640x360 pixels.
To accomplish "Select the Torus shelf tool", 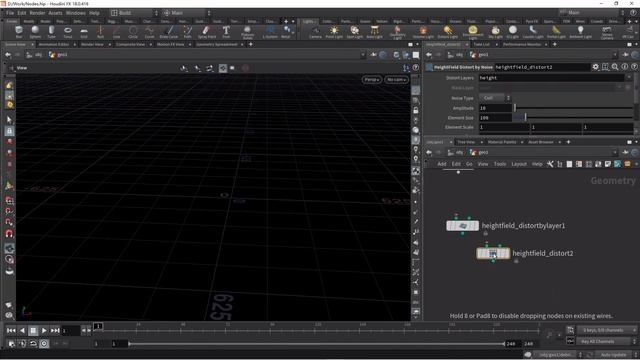I will tap(68, 31).
